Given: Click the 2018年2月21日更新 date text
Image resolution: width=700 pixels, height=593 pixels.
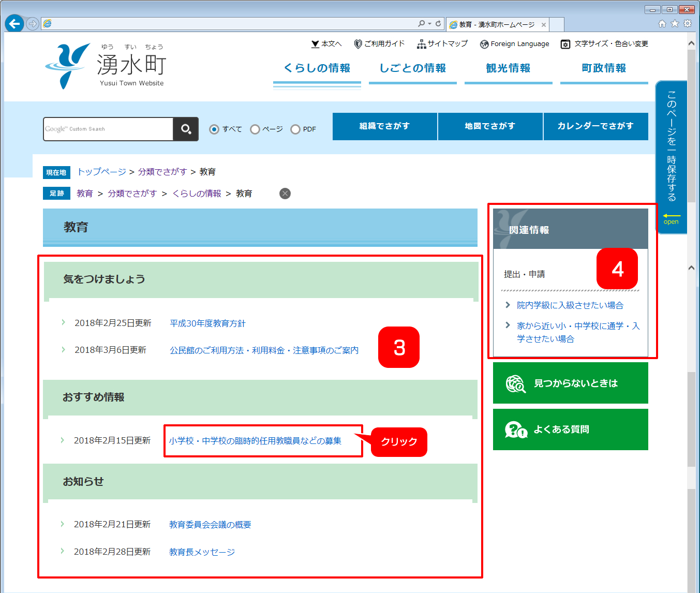Looking at the screenshot, I should pos(112,524).
